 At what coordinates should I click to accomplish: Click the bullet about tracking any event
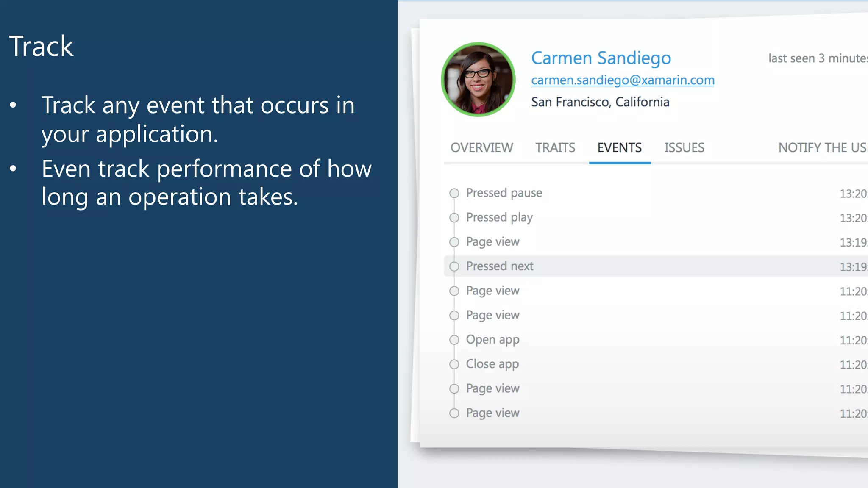click(198, 119)
